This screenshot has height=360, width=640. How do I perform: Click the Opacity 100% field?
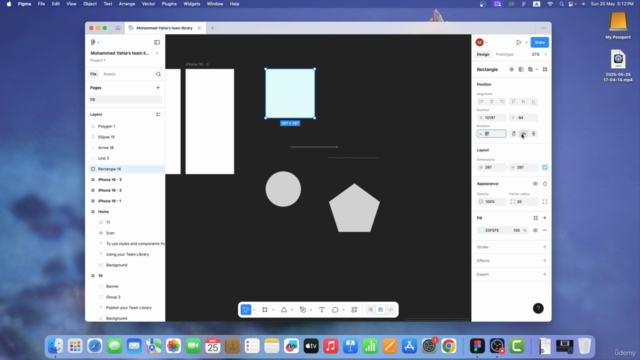(491, 202)
